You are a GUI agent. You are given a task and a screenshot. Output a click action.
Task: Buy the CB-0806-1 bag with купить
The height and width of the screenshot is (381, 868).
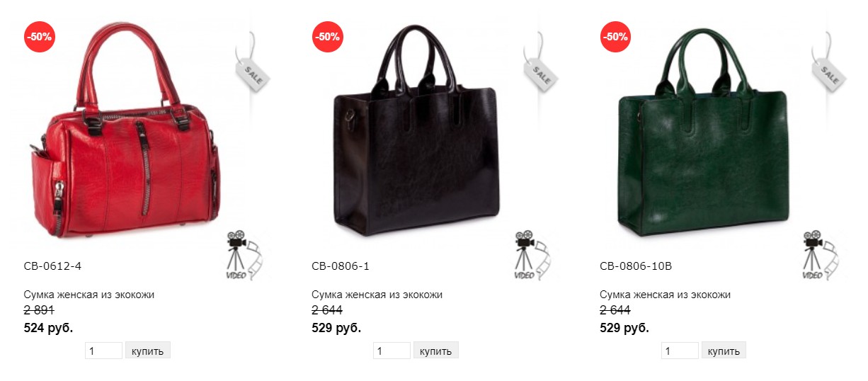[436, 351]
